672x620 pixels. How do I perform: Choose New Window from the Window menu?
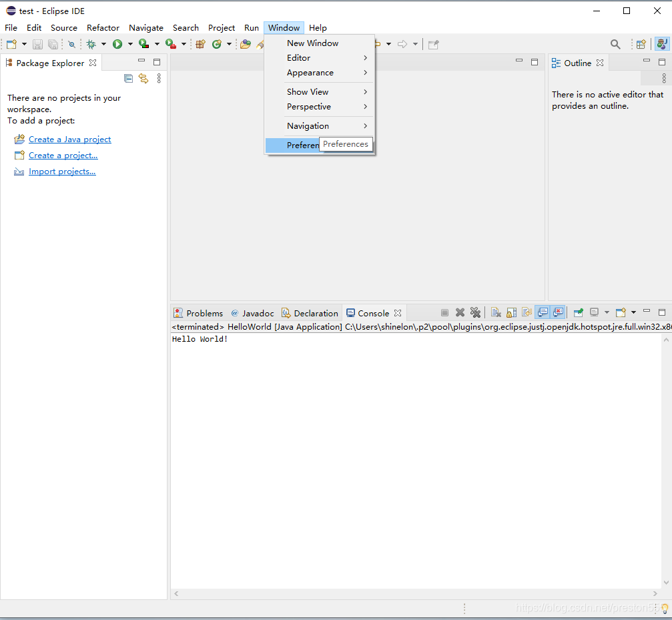[319, 43]
